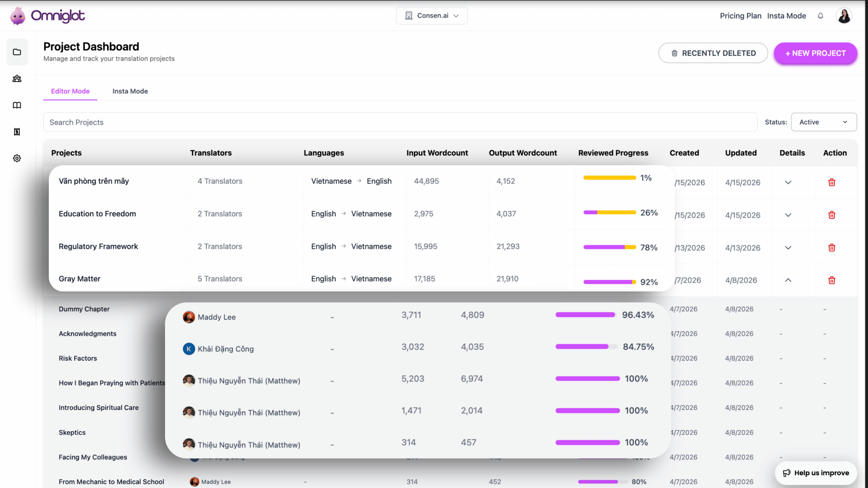
Task: Click the Search Projects input field
Action: point(400,122)
